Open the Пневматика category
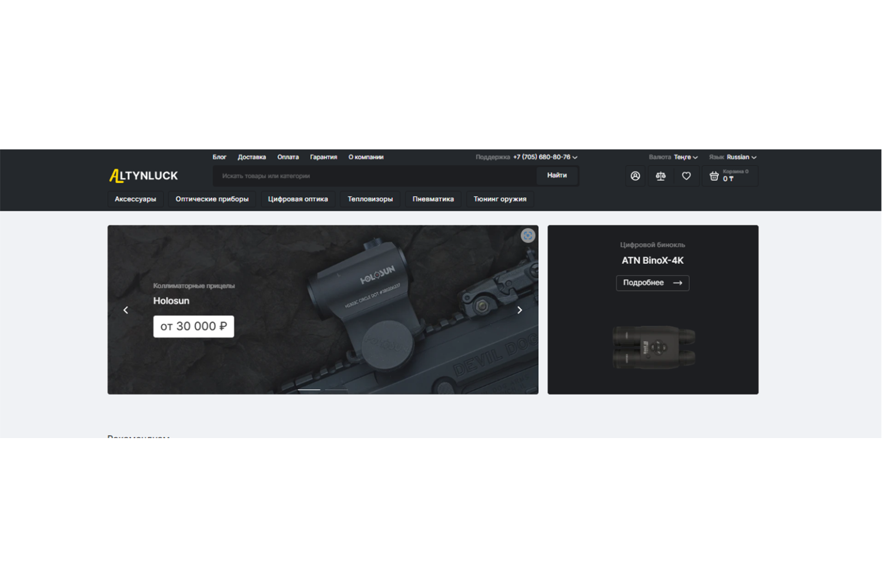The image size is (882, 588). (x=433, y=199)
